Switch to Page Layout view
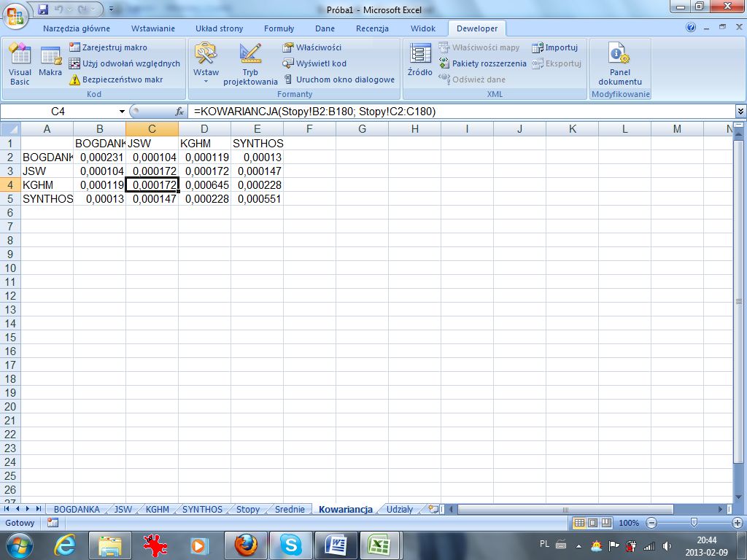 click(x=592, y=523)
